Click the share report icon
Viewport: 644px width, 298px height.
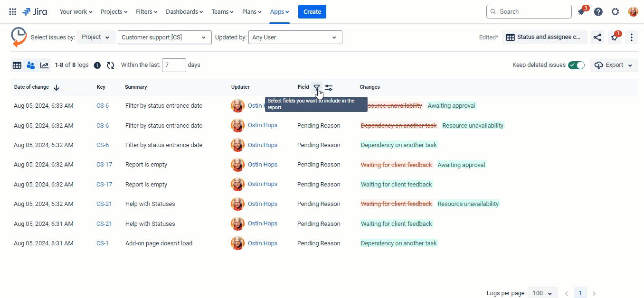[597, 37]
